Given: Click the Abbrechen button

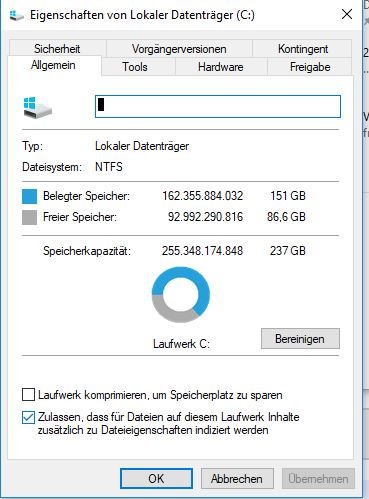Looking at the screenshot, I should point(237,479).
